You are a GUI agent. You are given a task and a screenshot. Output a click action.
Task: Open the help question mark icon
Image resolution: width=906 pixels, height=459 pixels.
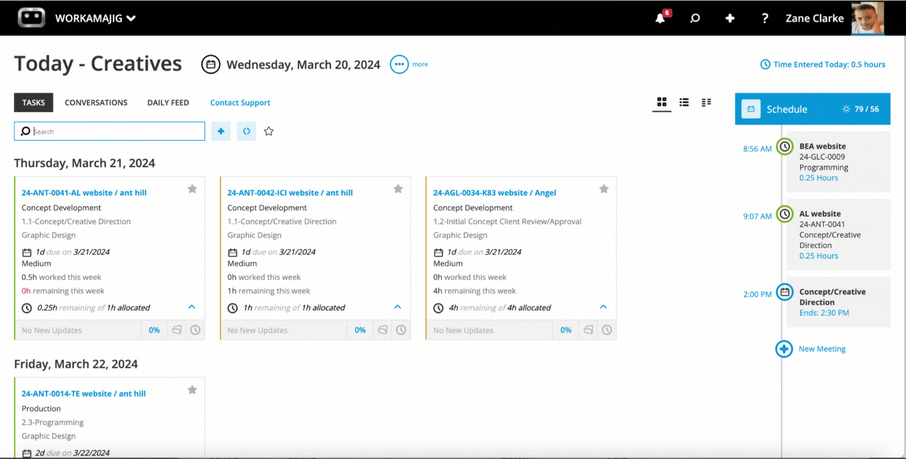coord(765,18)
